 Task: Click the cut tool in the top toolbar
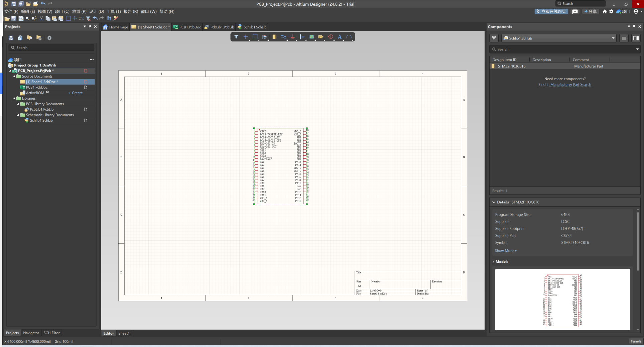pyautogui.click(x=41, y=18)
